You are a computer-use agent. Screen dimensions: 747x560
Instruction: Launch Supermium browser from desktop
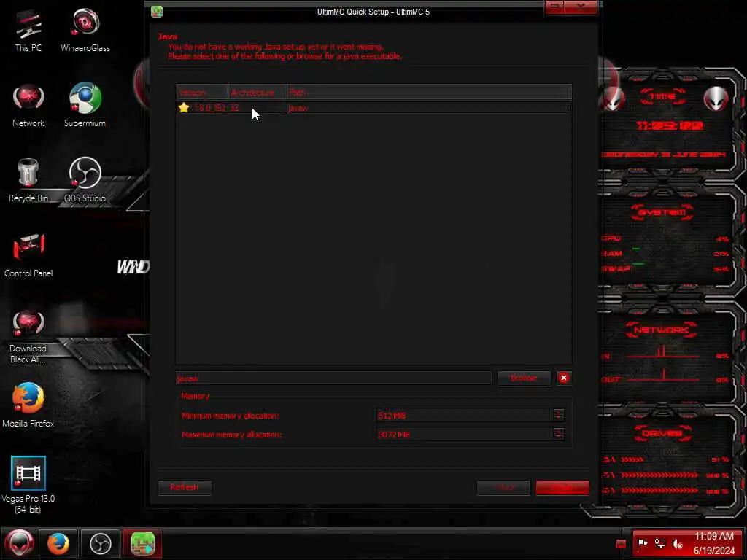(x=85, y=105)
